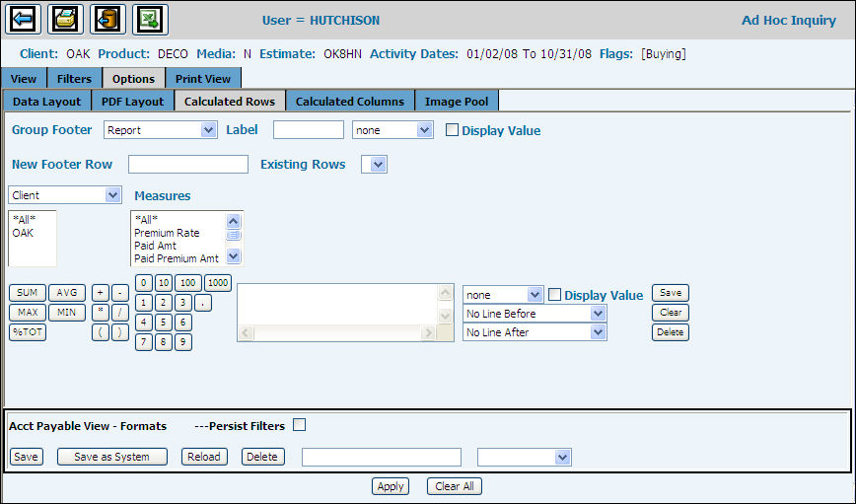Click the SUM function button
856x504 pixels.
[x=28, y=293]
